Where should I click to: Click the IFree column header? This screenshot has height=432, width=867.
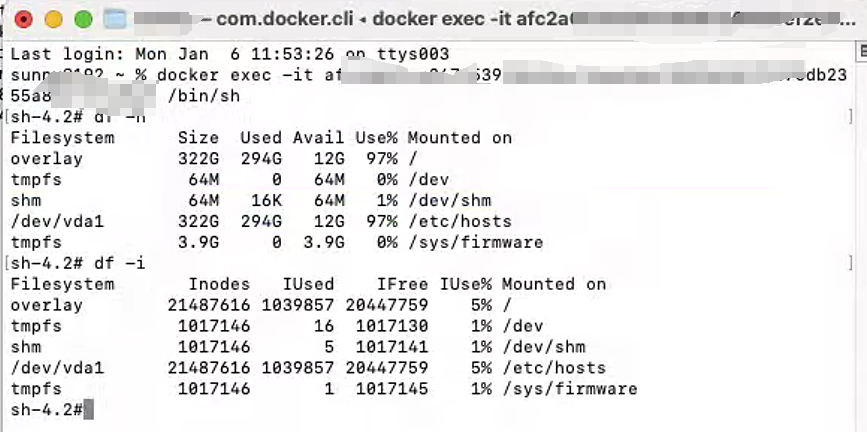coord(403,284)
